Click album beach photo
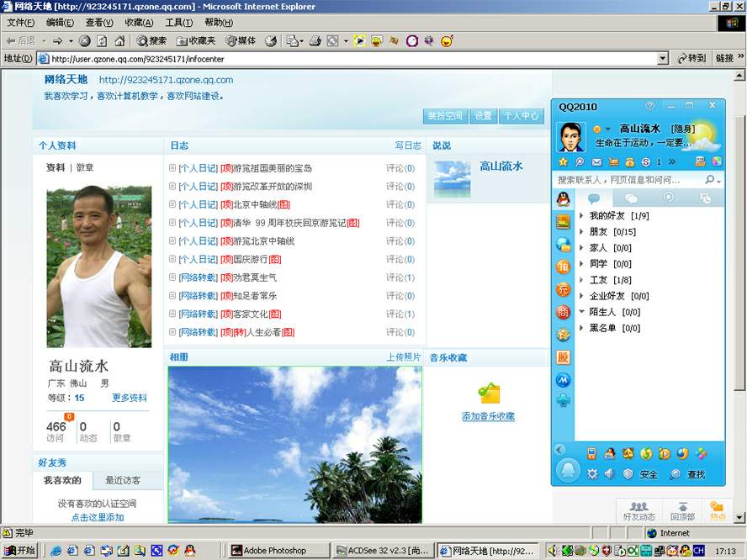Viewport: 747px width, 560px height. coord(295,445)
